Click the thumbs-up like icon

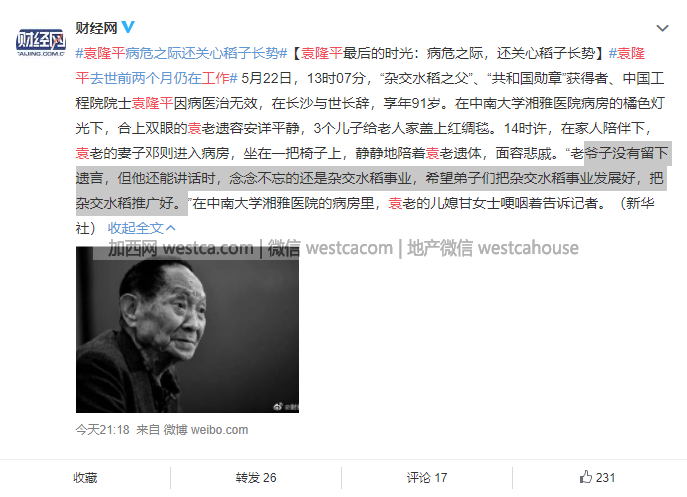click(x=586, y=477)
